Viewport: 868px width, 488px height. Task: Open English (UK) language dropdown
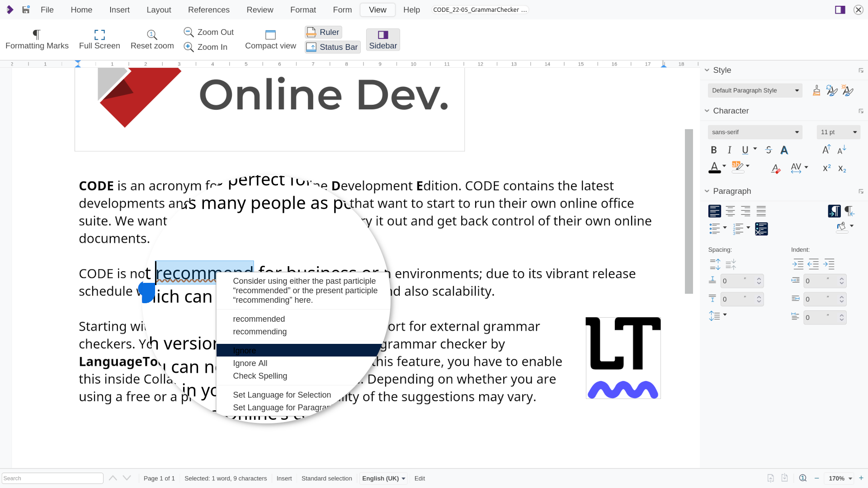tap(383, 479)
